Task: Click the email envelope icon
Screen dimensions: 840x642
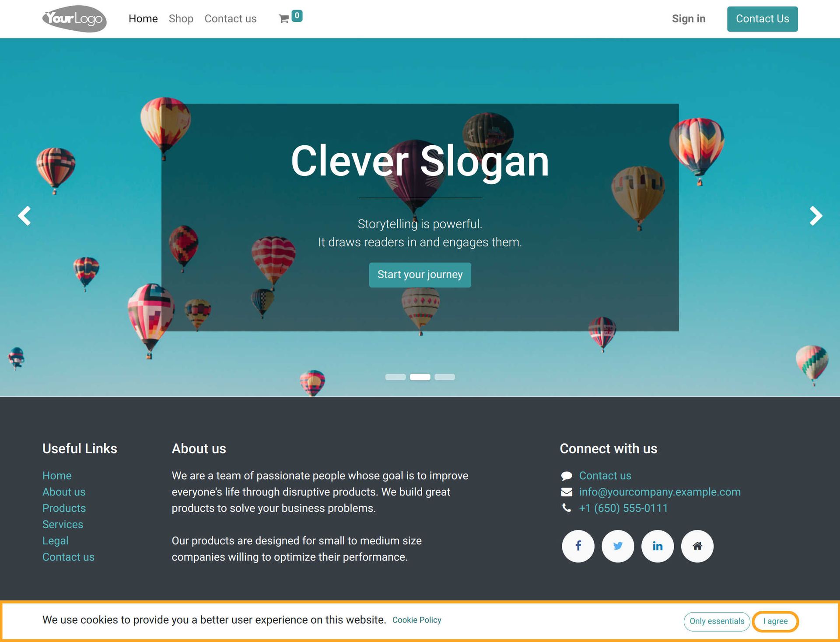Action: [x=567, y=491]
